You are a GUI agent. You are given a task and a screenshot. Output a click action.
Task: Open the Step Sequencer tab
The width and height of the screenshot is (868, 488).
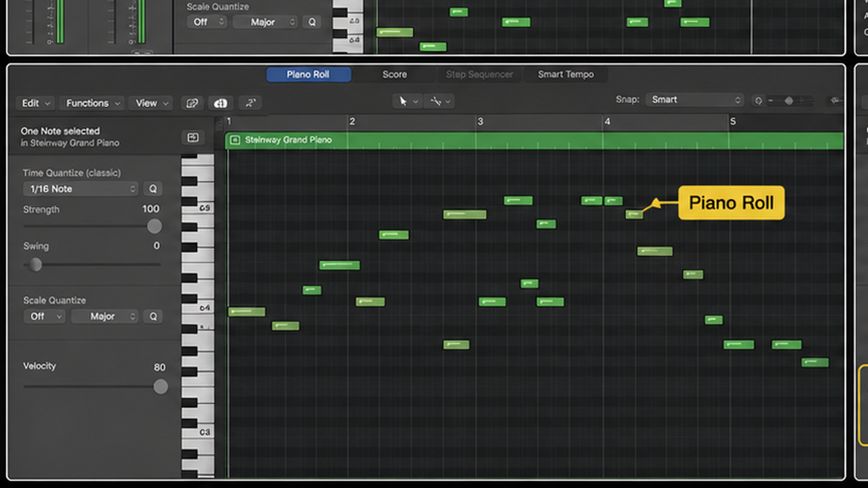[x=479, y=75]
